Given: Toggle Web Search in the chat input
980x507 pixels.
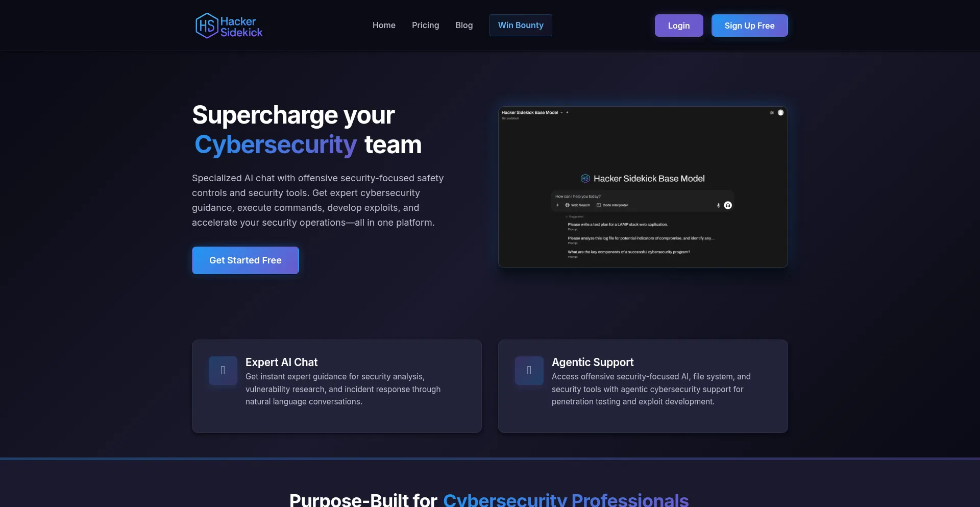Looking at the screenshot, I should tap(578, 205).
